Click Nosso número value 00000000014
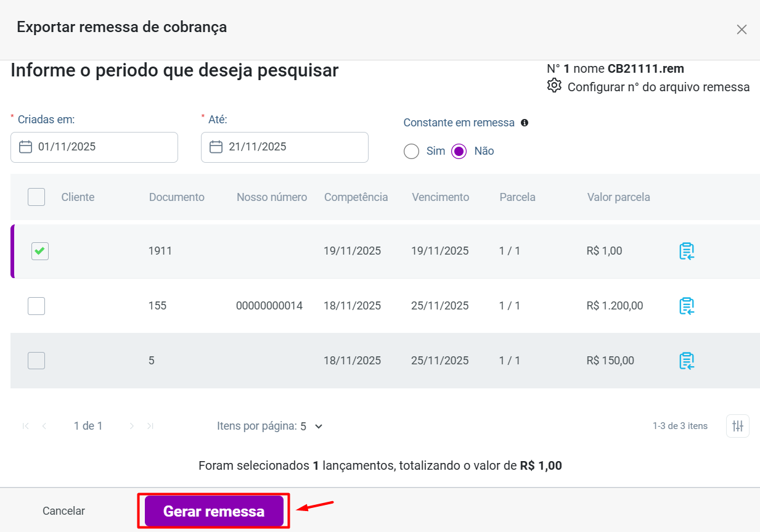760x532 pixels. 269,306
